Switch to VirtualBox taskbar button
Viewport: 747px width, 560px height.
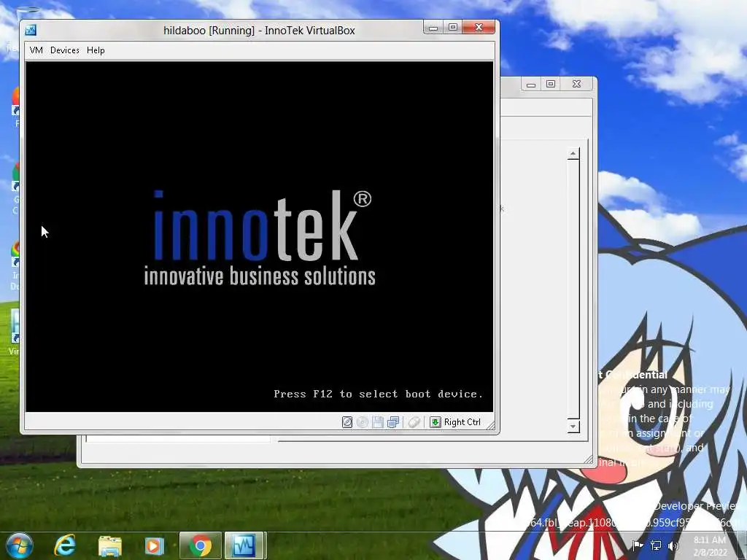pos(244,545)
